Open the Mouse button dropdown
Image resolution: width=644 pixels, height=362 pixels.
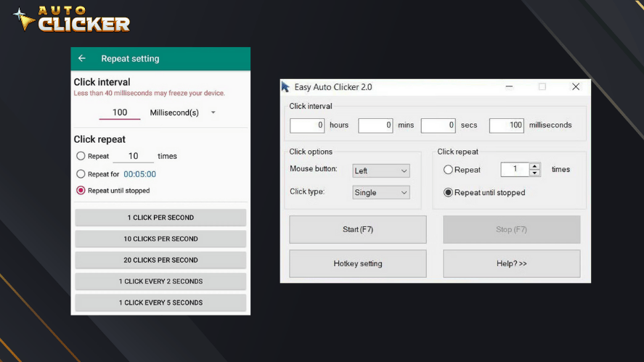(381, 171)
